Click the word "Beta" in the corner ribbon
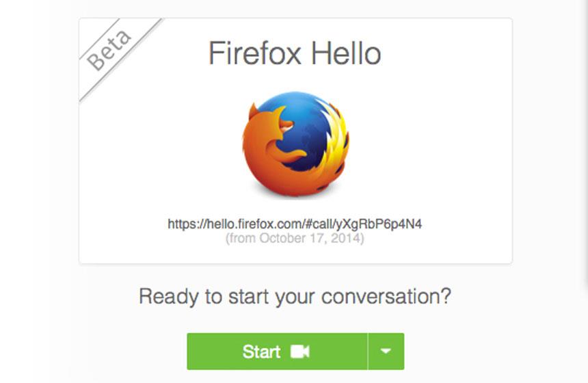Image resolution: width=588 pixels, height=383 pixels. coord(109,50)
